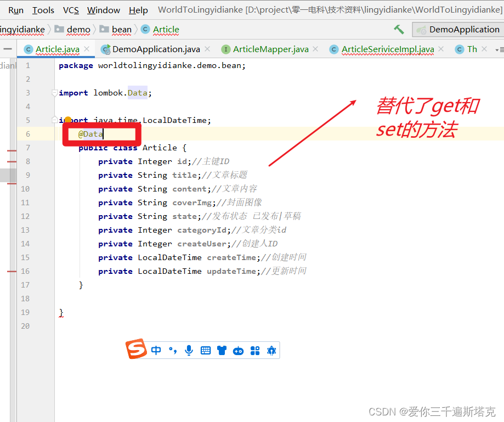The height and width of the screenshot is (422, 504).
Task: Click the yellow intention bulb on line 5
Action: click(68, 120)
